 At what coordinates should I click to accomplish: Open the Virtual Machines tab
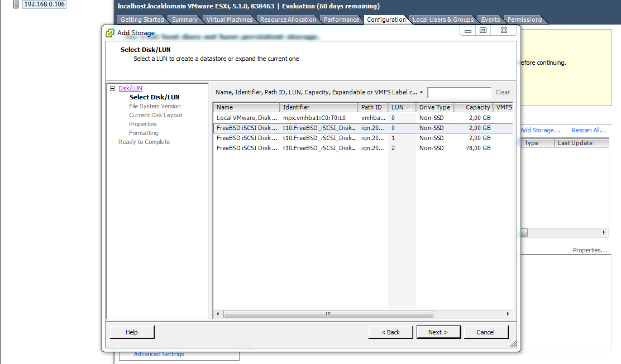pos(230,20)
